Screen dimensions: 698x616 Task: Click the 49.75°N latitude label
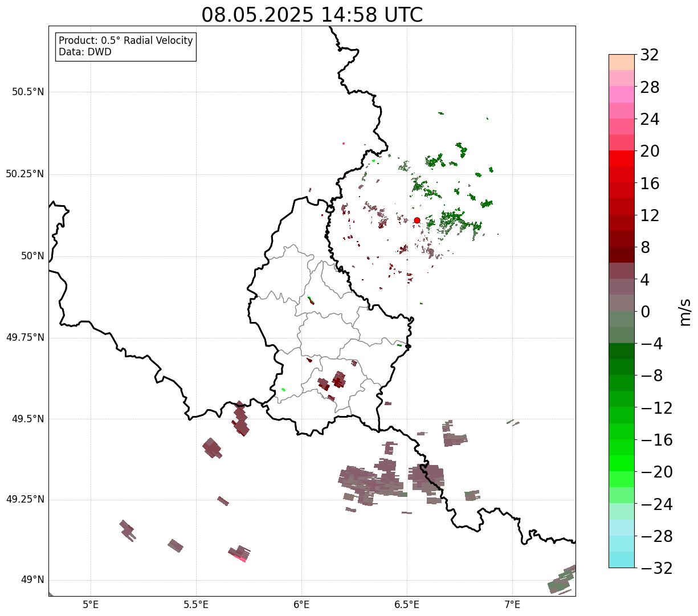tap(25, 338)
